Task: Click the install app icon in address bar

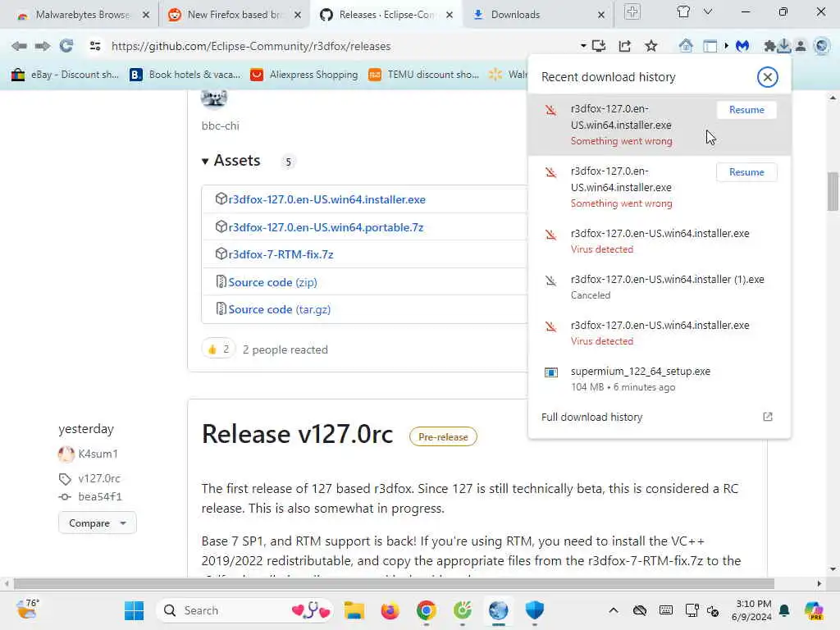Action: [599, 46]
